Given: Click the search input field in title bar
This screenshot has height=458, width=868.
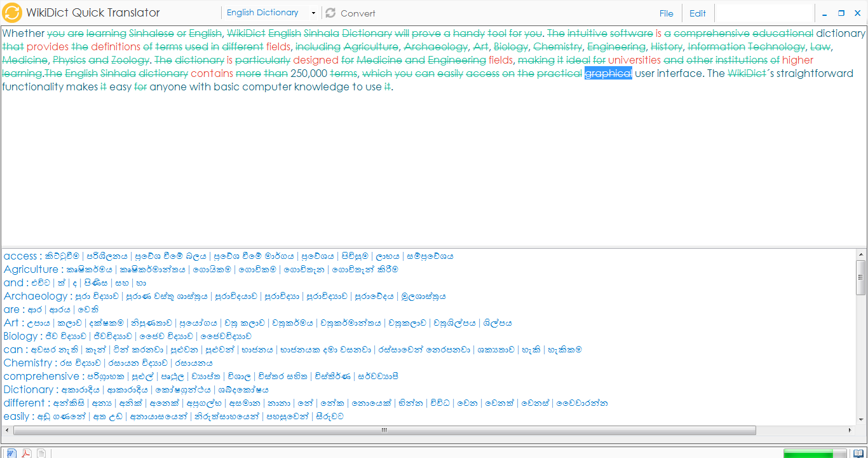Looking at the screenshot, I should coord(764,13).
